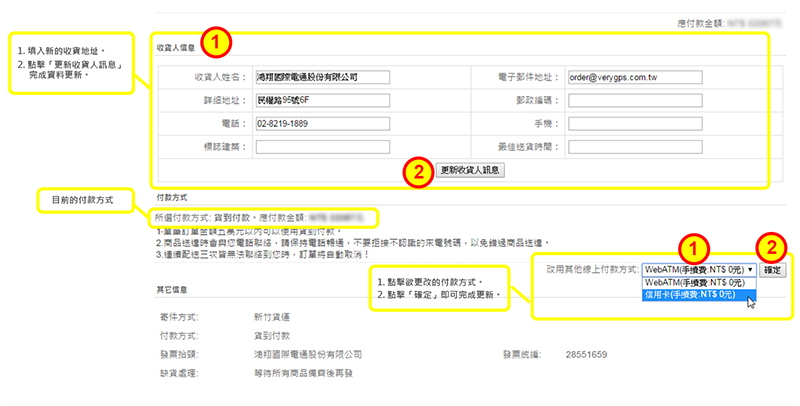Image resolution: width=800 pixels, height=406 pixels.
Task: Focus the 收貨人姓名 input field
Action: coord(321,76)
